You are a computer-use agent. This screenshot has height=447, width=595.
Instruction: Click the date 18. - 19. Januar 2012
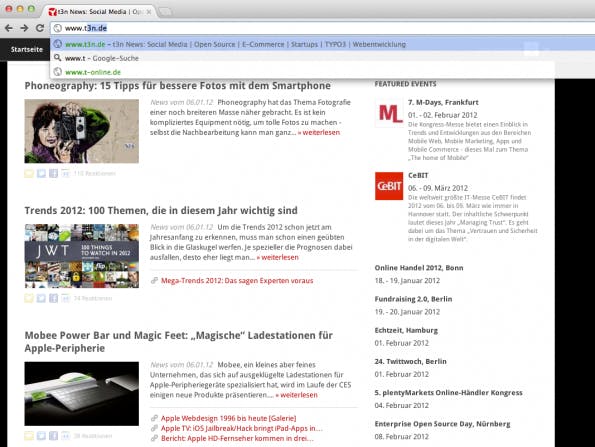[407, 281]
